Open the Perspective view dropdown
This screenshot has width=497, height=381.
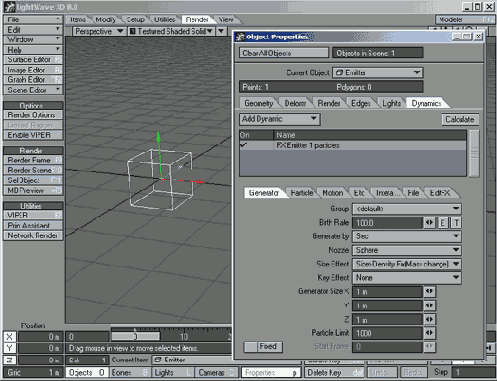pyautogui.click(x=99, y=32)
